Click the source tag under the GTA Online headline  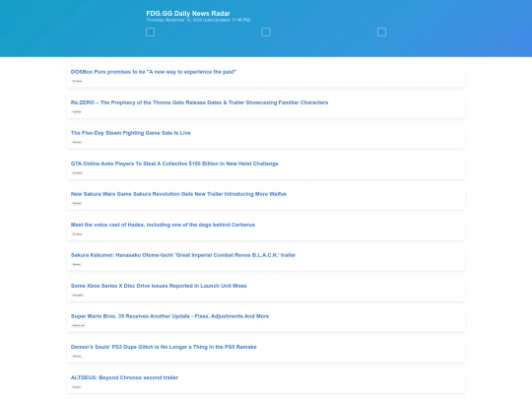tap(78, 172)
